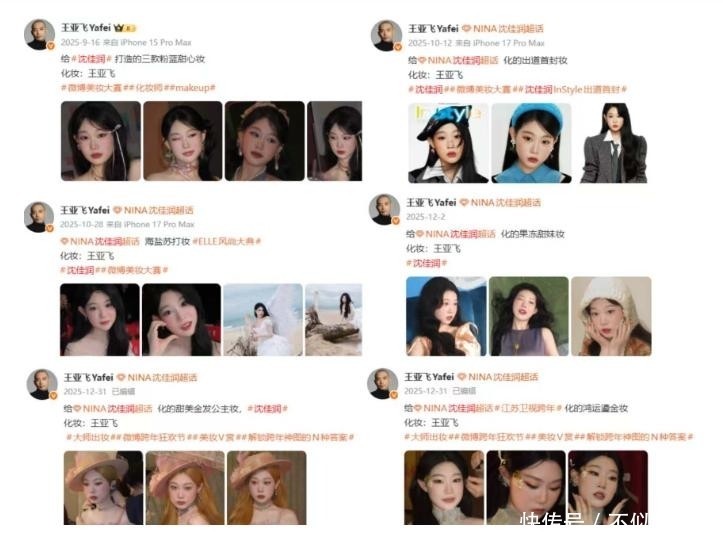
Task: Click verified badge on 2025-9-16 post avatar
Action: point(51,46)
